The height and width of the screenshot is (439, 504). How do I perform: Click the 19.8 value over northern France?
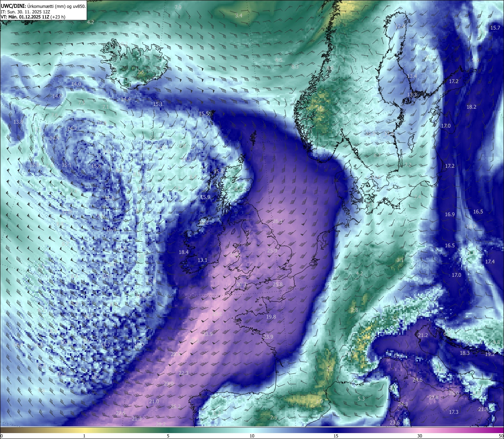(271, 317)
